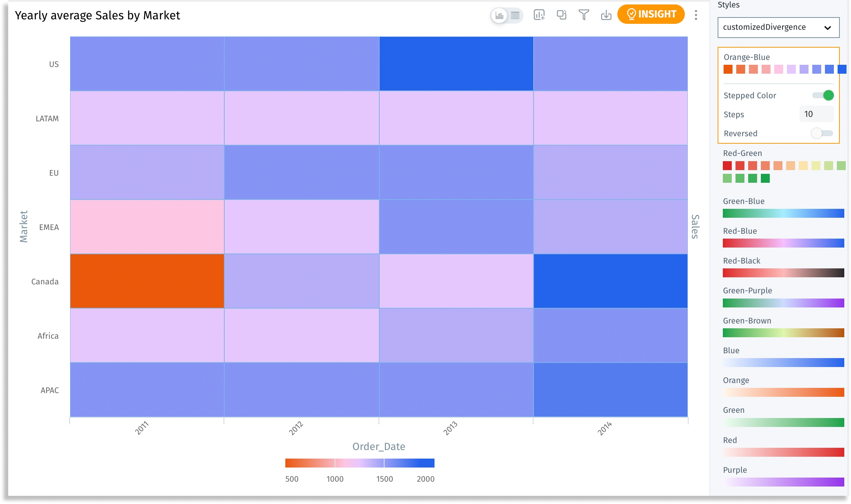The width and height of the screenshot is (851, 504).
Task: Open the customizedDivergence style dropdown
Action: 778,27
